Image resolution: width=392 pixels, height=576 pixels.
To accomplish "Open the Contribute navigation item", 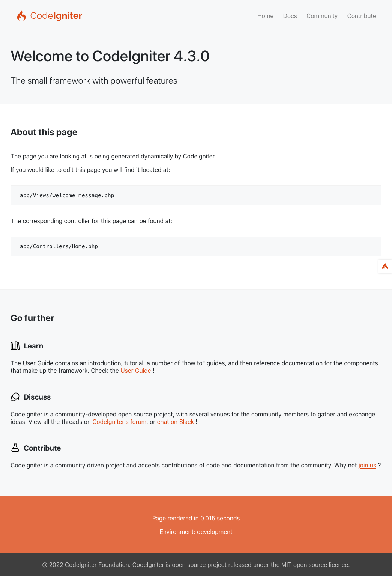I will click(361, 16).
